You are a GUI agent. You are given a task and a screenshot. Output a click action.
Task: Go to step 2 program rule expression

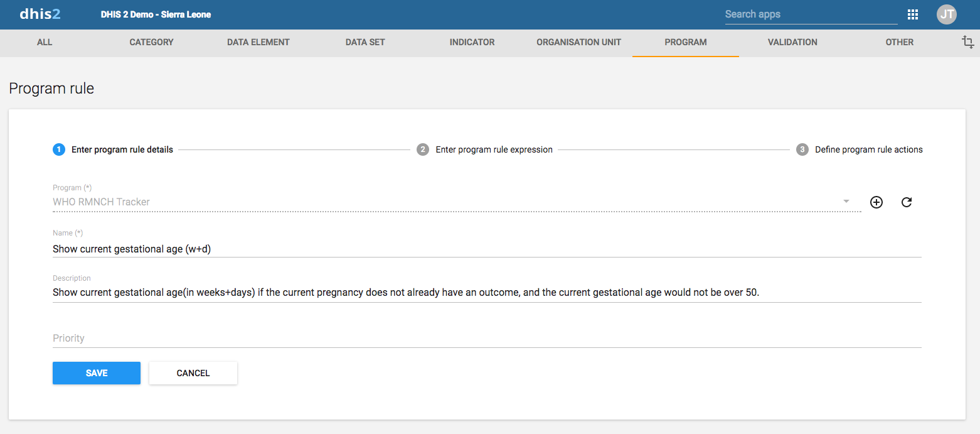pos(485,149)
